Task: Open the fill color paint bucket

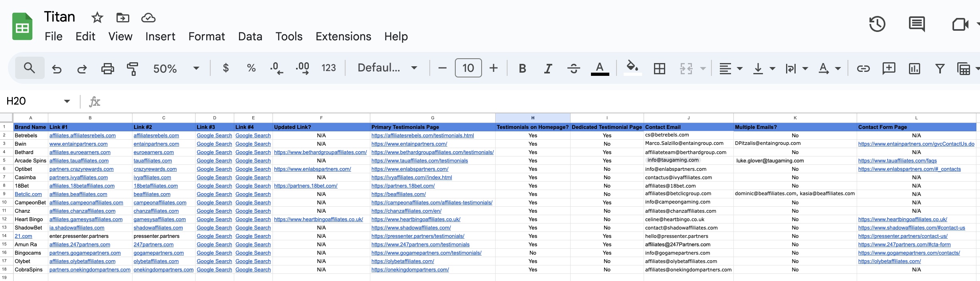Action: pos(632,67)
